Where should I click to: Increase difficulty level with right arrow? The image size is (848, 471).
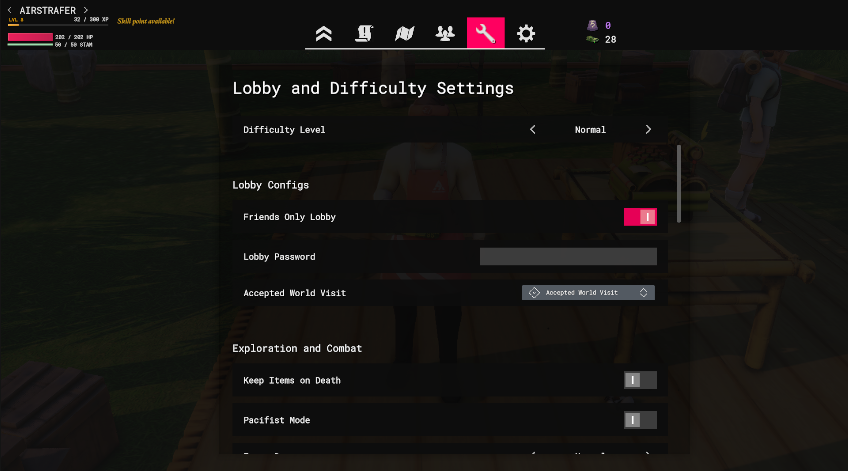coord(648,130)
